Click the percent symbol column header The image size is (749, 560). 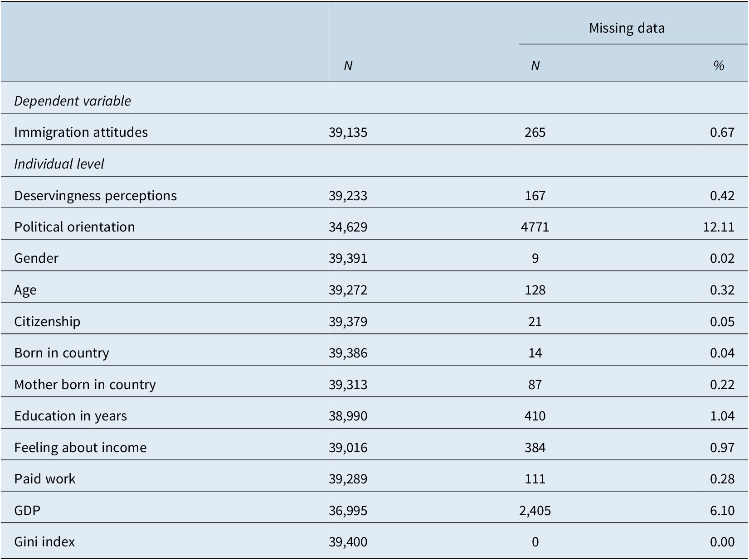point(719,66)
